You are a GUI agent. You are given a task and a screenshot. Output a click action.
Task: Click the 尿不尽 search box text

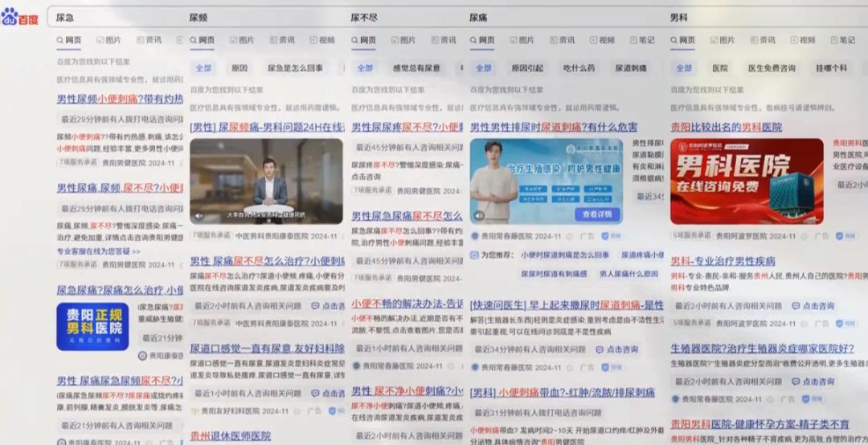pos(364,18)
